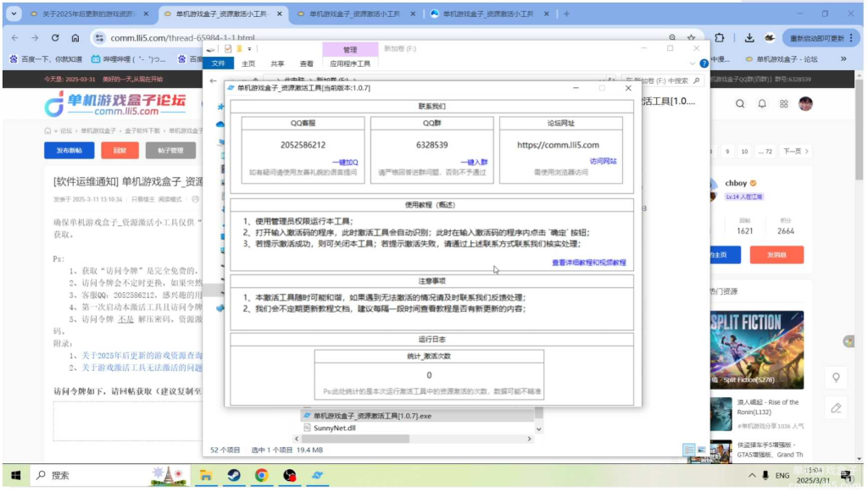Open the Chrome tab search dropdown

tap(14, 14)
